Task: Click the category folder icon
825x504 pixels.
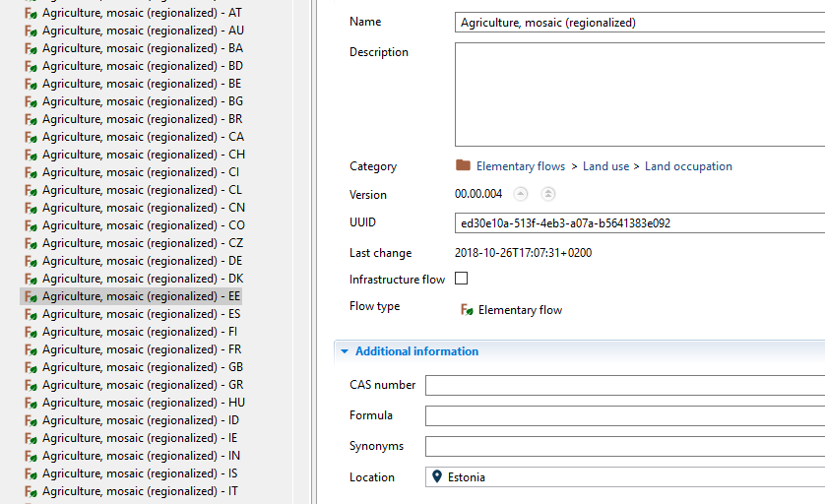Action: click(463, 165)
